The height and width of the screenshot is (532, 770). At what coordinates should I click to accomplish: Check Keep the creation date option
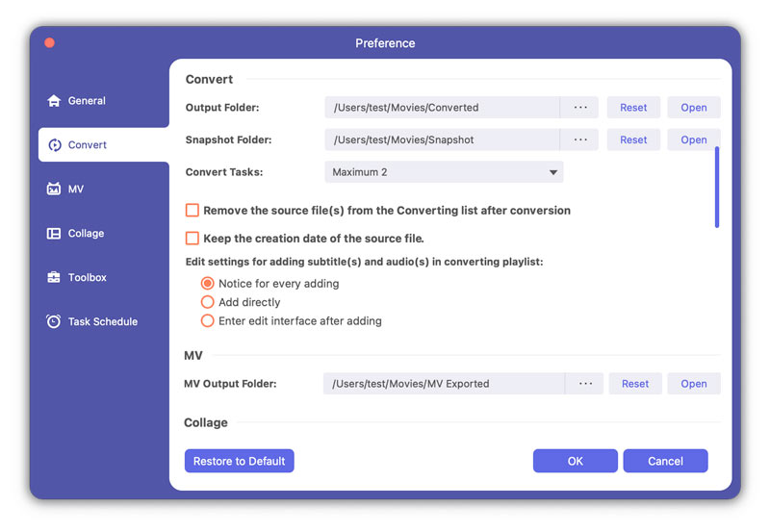[192, 239]
